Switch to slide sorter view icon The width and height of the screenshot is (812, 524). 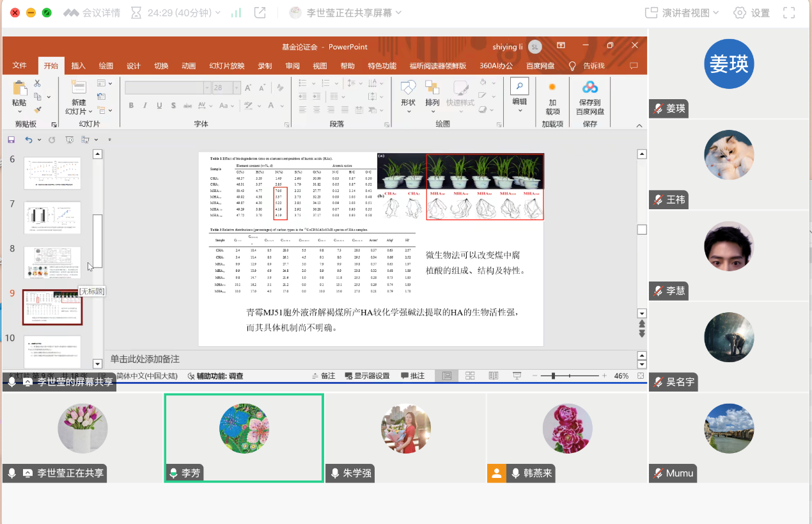tap(470, 376)
